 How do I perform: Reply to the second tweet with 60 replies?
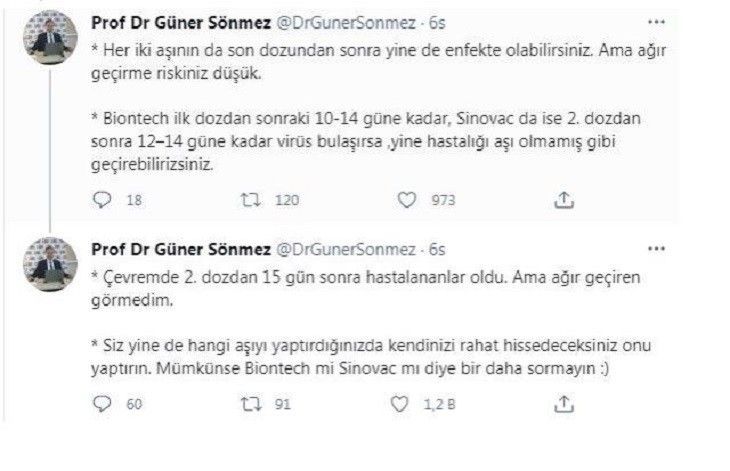point(102,404)
